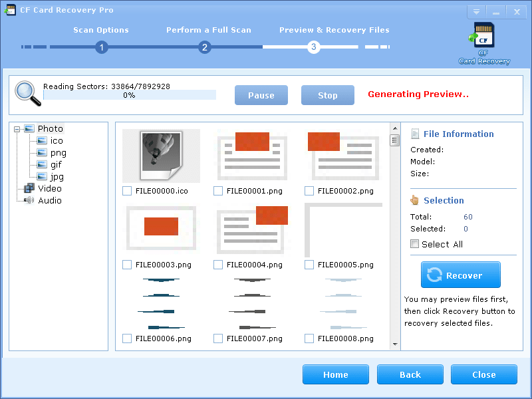This screenshot has height=399, width=532.
Task: Tick the checkbox for FILE00003.png
Action: tap(127, 265)
